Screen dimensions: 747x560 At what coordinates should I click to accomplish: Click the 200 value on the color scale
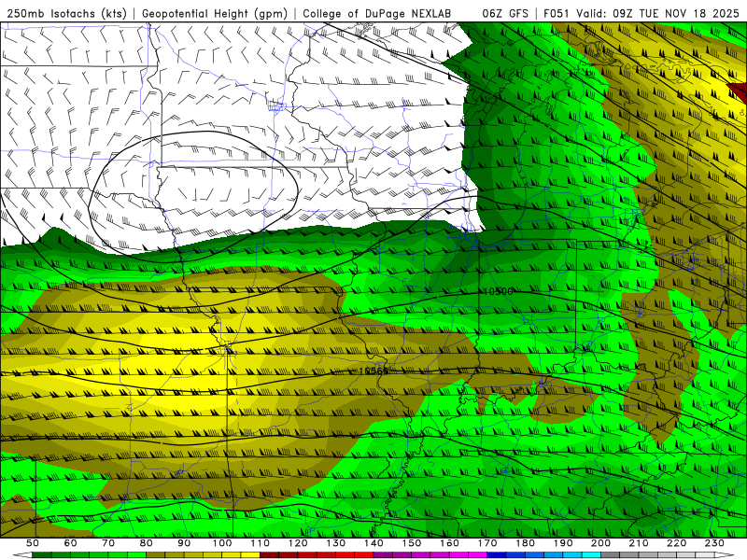pyautogui.click(x=601, y=543)
